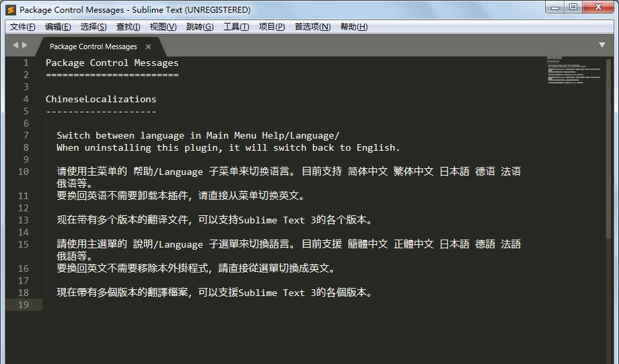Click the wrapped text '俄语等。' after line 10
The height and width of the screenshot is (364, 619).
pos(75,184)
